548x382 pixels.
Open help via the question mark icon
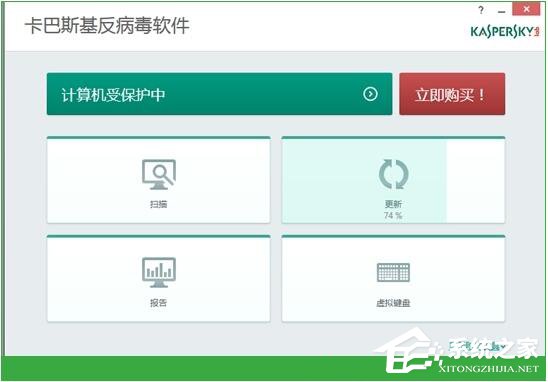481,10
